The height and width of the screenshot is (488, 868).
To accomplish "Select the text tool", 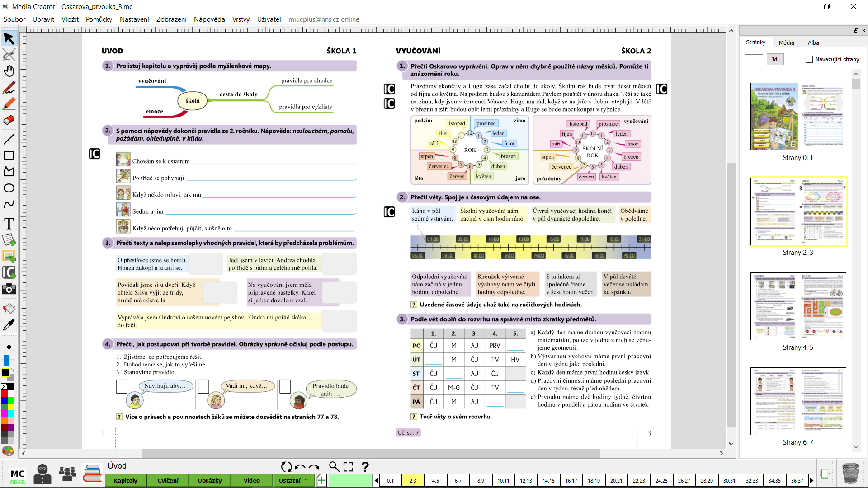I will point(9,223).
